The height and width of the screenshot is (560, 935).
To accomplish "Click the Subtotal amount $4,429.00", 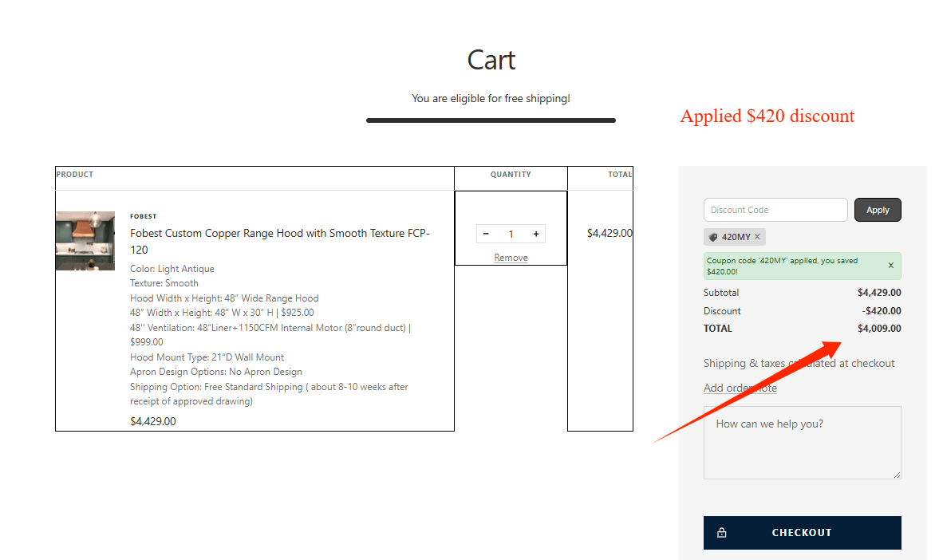I will (x=879, y=293).
